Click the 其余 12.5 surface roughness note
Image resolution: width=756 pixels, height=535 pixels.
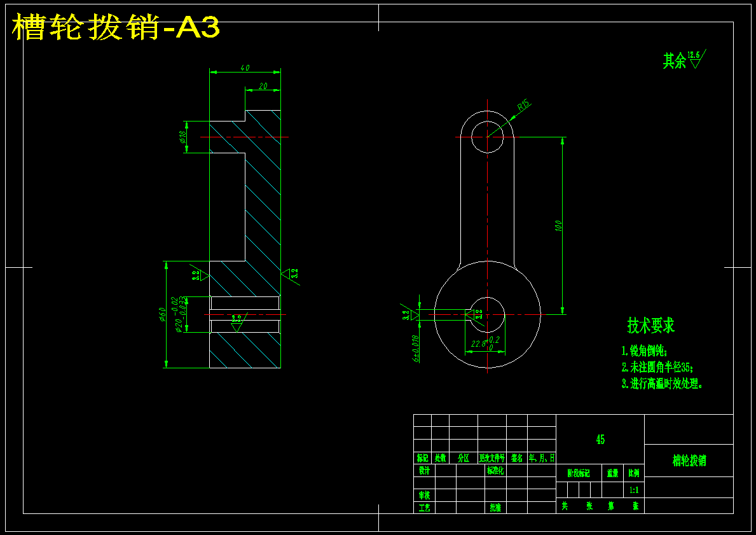click(685, 59)
